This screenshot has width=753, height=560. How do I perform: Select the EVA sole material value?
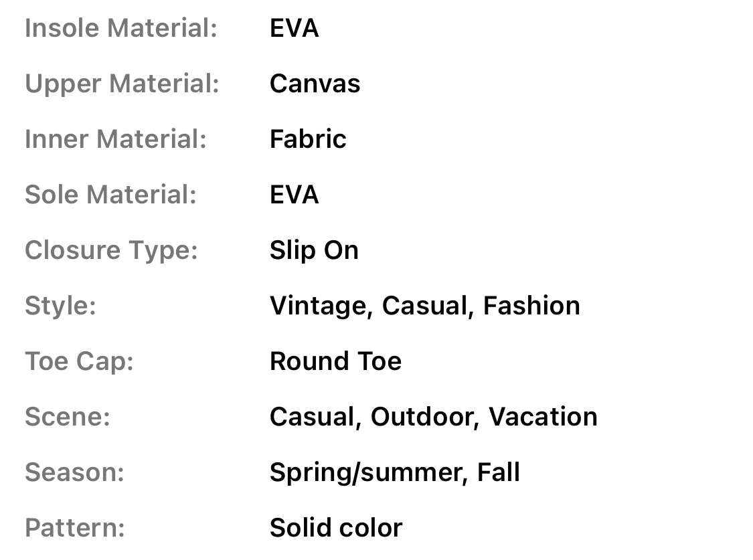[x=294, y=195]
